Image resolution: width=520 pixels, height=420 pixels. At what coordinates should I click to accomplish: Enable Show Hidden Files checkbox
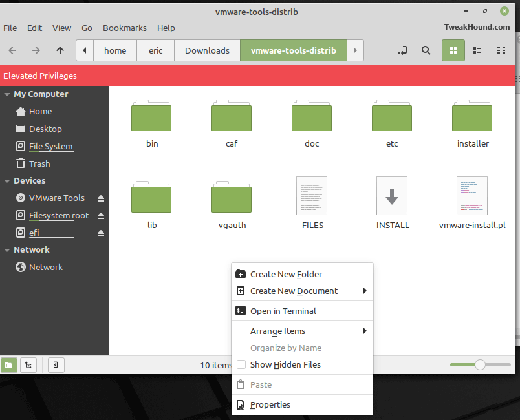point(241,364)
